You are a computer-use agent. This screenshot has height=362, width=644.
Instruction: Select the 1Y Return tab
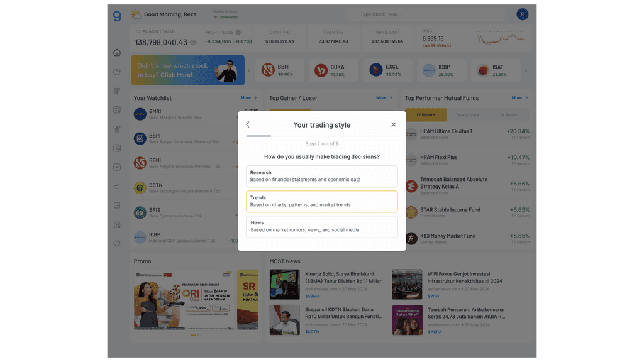pyautogui.click(x=426, y=115)
